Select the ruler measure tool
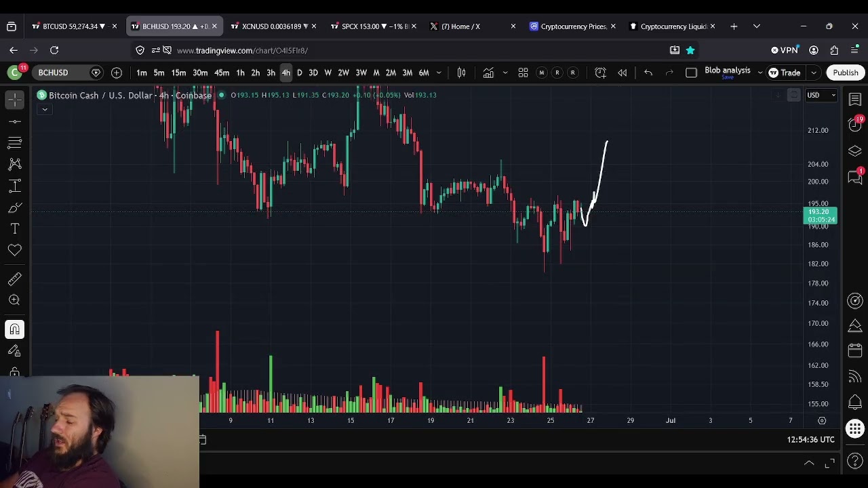Viewport: 868px width, 488px height. [x=15, y=279]
